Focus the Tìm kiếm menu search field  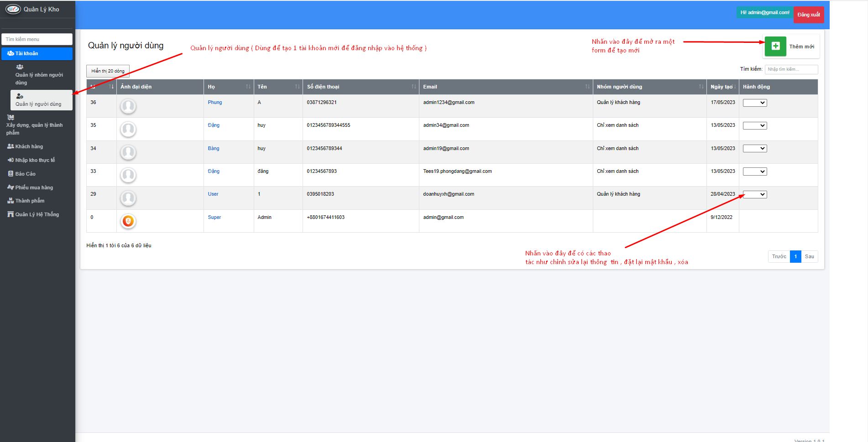tap(37, 39)
